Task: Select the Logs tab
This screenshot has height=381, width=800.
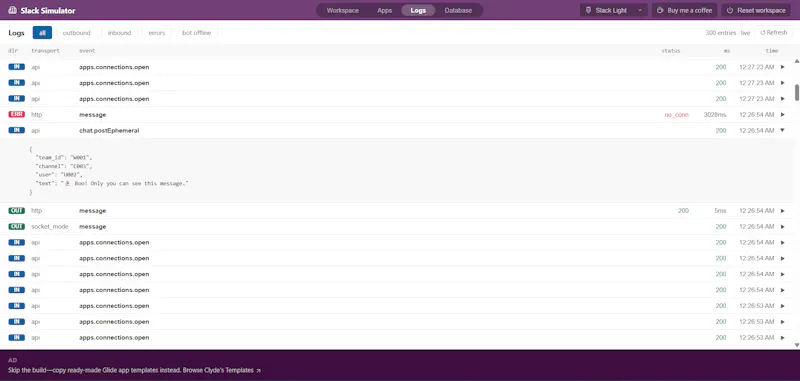Action: [x=418, y=10]
